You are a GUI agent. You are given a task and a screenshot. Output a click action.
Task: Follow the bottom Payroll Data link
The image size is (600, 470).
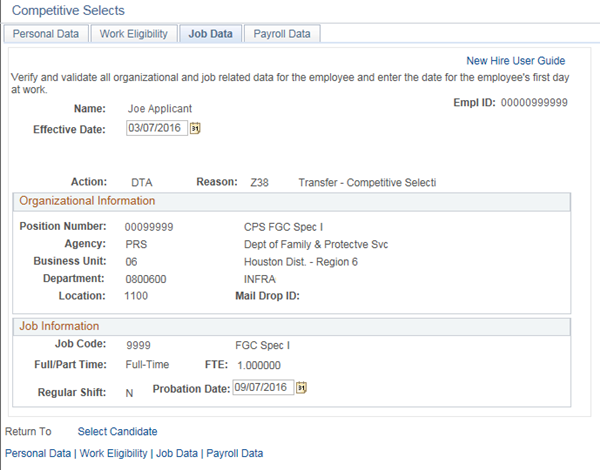click(x=235, y=453)
